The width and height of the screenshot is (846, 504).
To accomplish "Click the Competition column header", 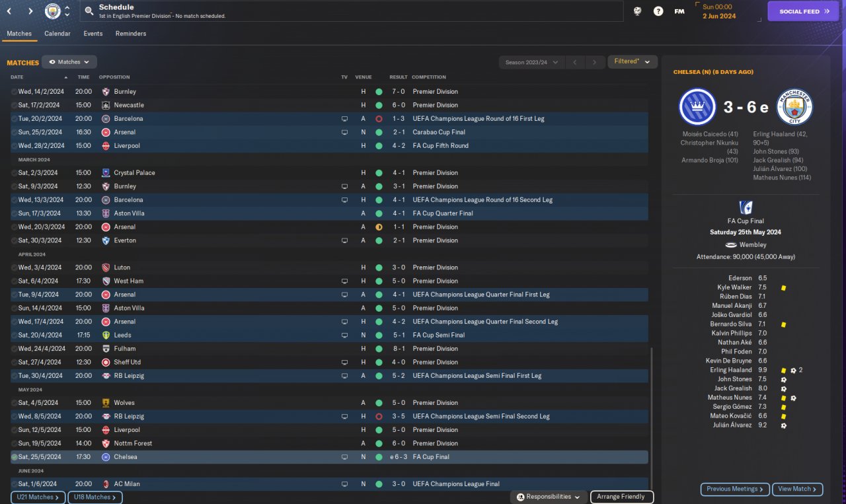I will click(429, 77).
